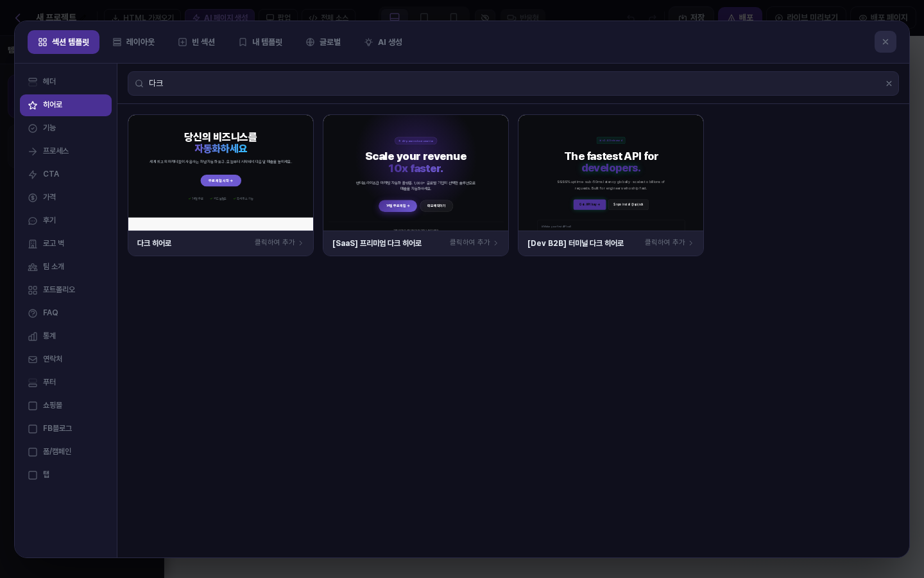The height and width of the screenshot is (578, 924).
Task: Click the [SaaS] 프리미엄 다크 히어로 title
Action: pos(377,243)
